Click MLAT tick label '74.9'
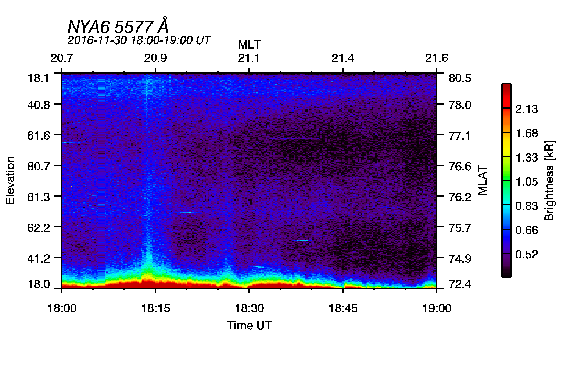Screen dimensions: 588x368 [460, 259]
